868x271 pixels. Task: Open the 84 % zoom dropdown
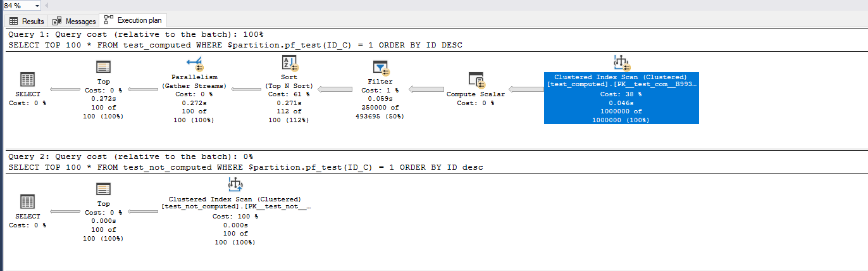coord(37,5)
